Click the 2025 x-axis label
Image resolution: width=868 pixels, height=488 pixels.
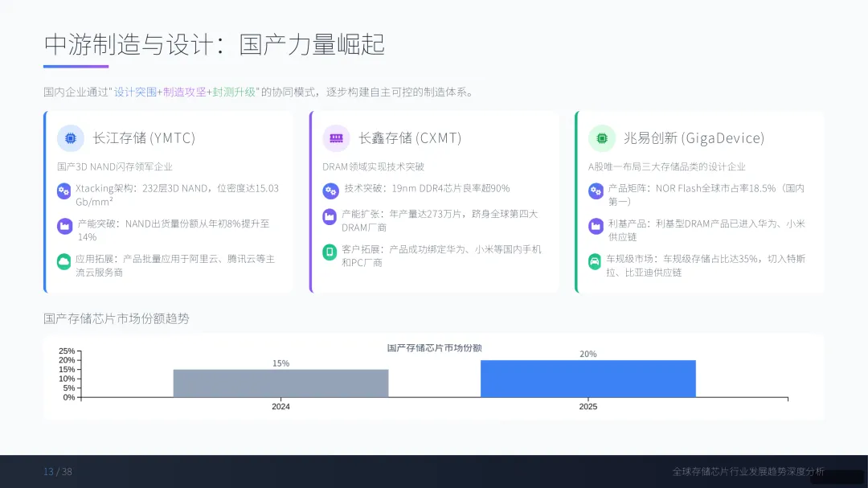(x=588, y=407)
